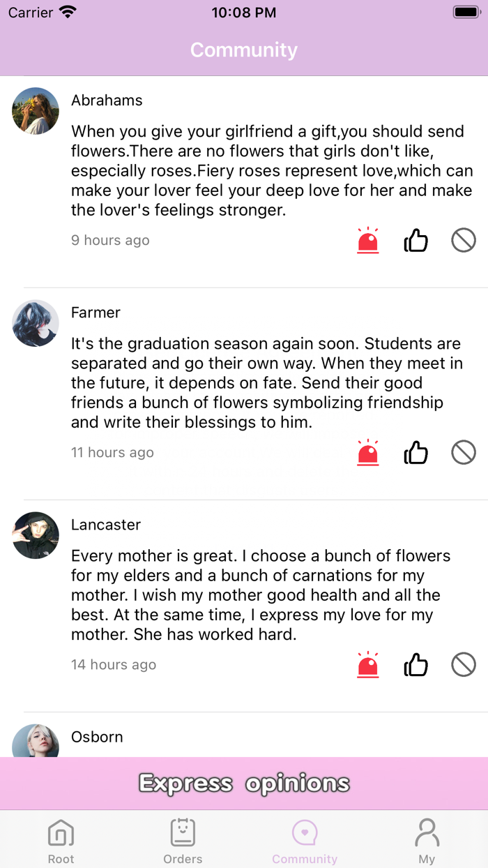Tap the username Lancaster
488x868 pixels.
(106, 525)
